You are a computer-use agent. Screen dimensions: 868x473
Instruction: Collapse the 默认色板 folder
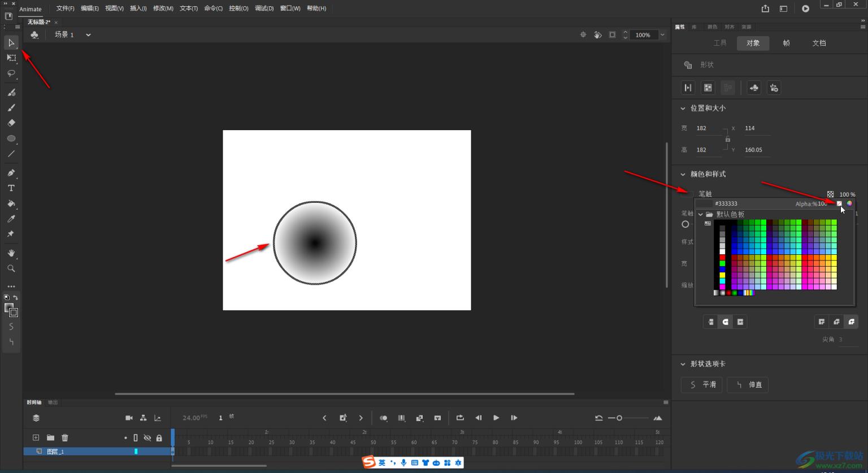pyautogui.click(x=701, y=215)
